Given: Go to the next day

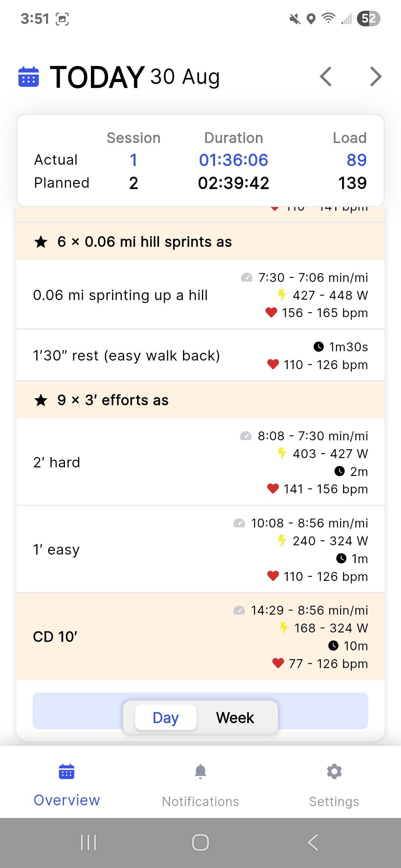Looking at the screenshot, I should (376, 77).
